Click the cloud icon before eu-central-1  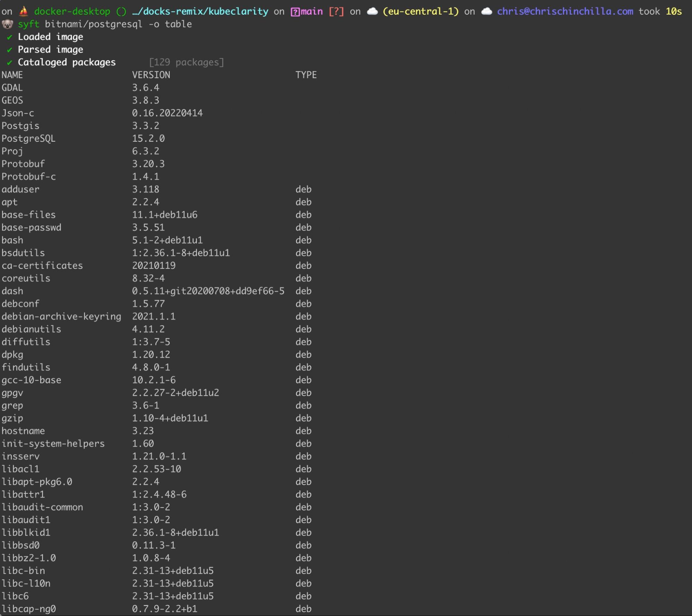pyautogui.click(x=372, y=11)
